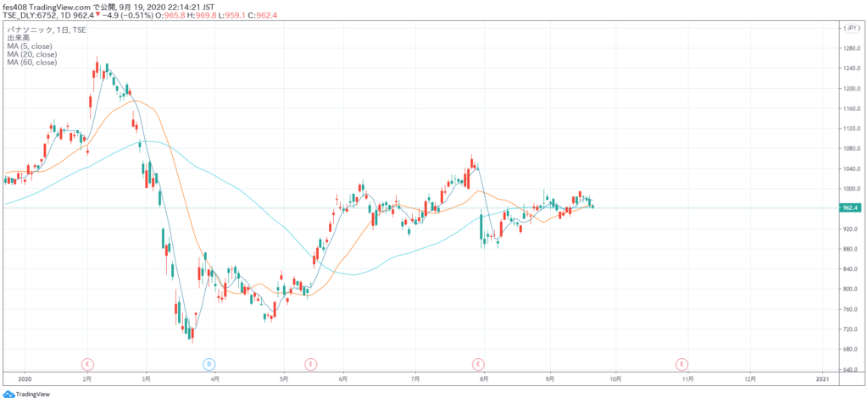Click the 880.00 price axis label
Screen dimensions: 868x403
[x=849, y=249]
